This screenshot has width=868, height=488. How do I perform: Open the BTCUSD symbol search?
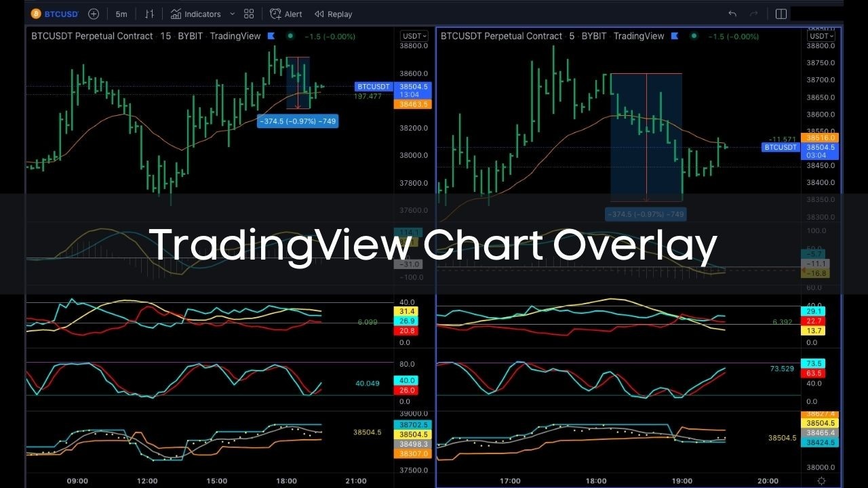pos(55,14)
